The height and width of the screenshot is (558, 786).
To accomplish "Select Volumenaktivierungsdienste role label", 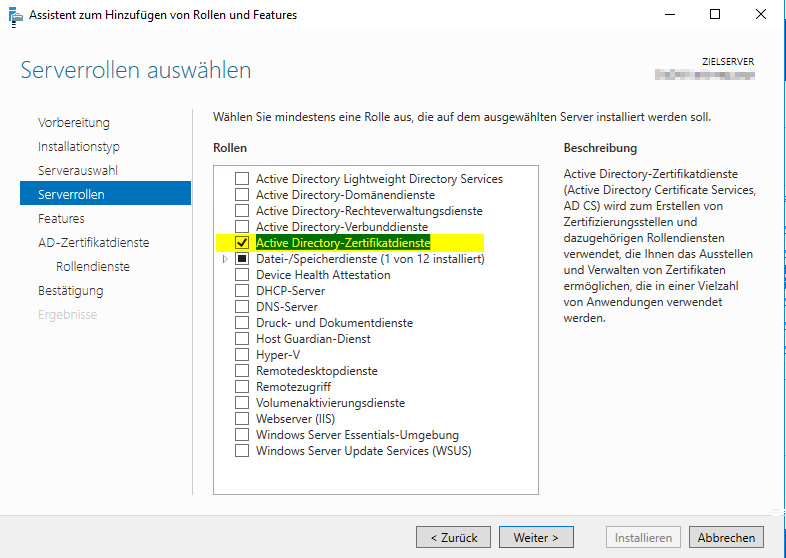I will [330, 403].
